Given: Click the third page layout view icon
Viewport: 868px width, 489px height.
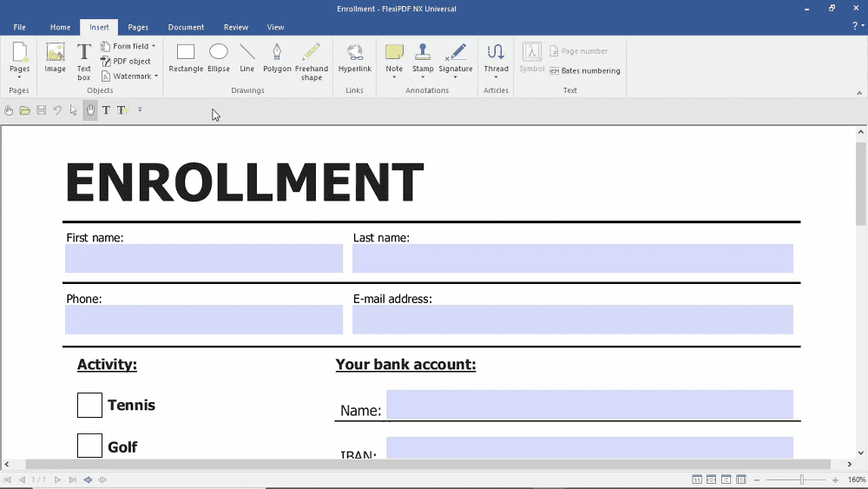Looking at the screenshot, I should tap(727, 479).
